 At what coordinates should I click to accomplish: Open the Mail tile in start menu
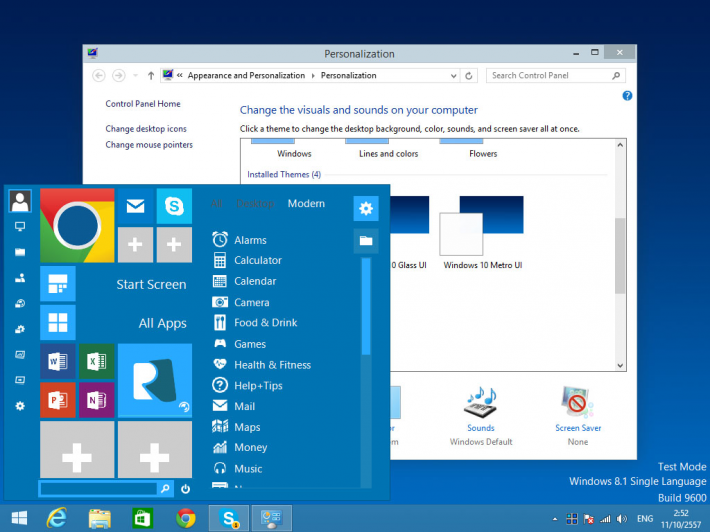coord(135,206)
